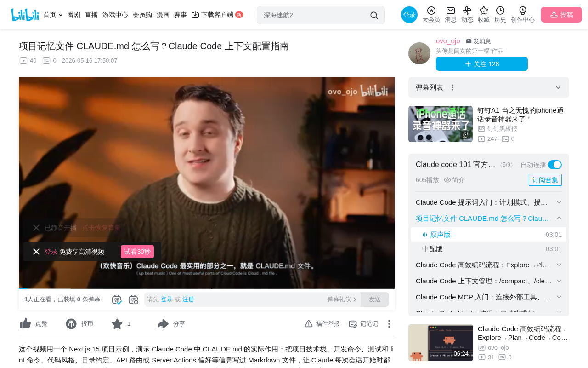Click uploader avatar ovo_ojo
Image resolution: width=588 pixels, height=368 pixels.
point(419,53)
